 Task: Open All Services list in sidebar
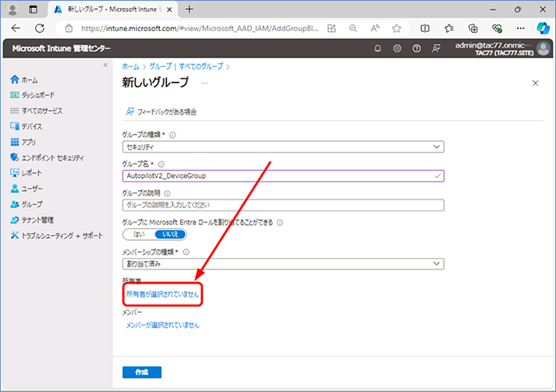37,111
